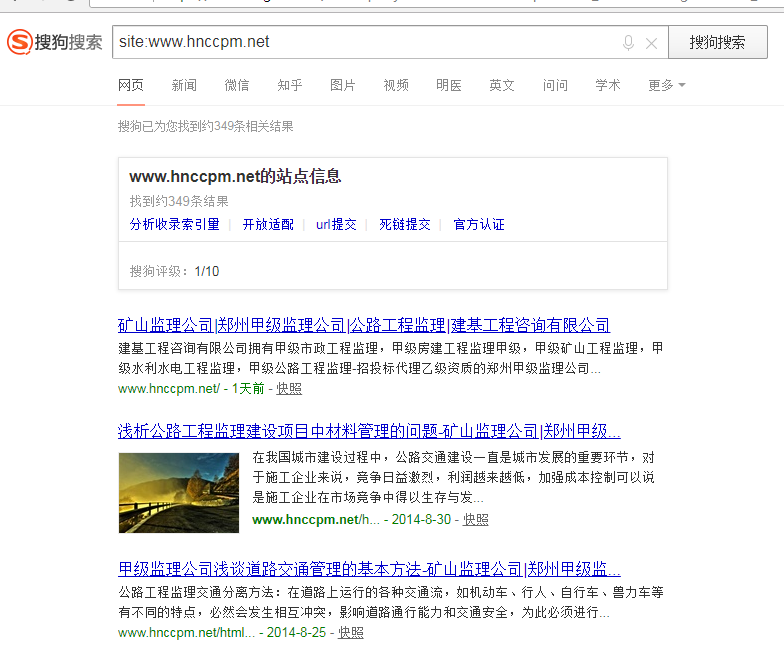Open result 甲级监理公司浅谈道路交通管理的基本方法
This screenshot has height=647, width=784.
click(x=369, y=570)
